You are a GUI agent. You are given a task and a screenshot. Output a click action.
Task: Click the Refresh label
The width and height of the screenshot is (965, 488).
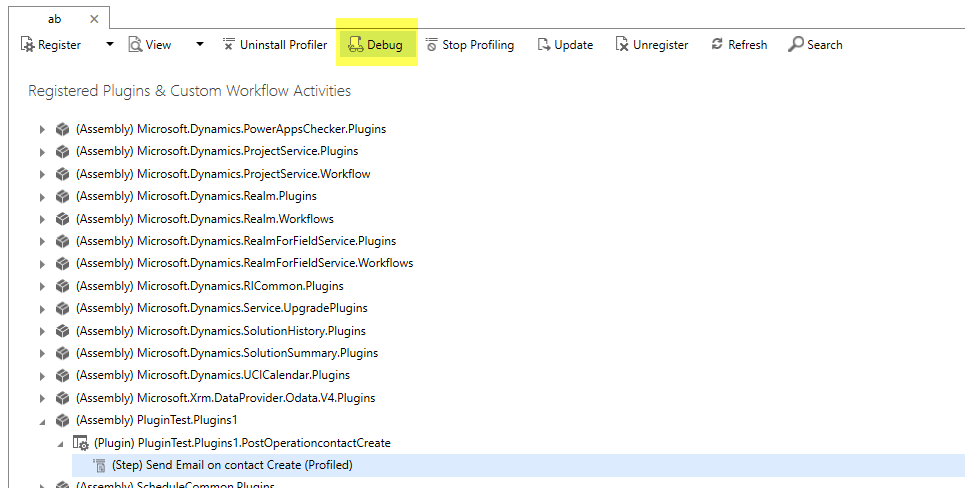pyautogui.click(x=748, y=45)
